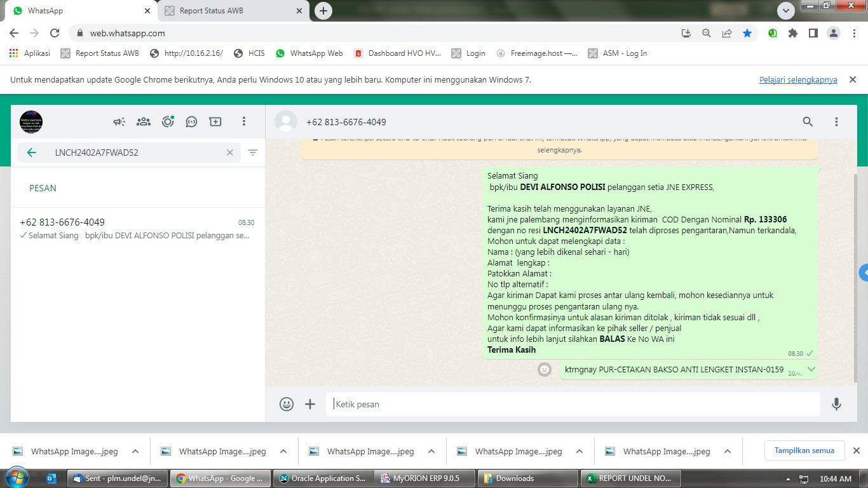This screenshot has width=868, height=488.
Task: Attach a file with the plus icon
Action: [310, 404]
